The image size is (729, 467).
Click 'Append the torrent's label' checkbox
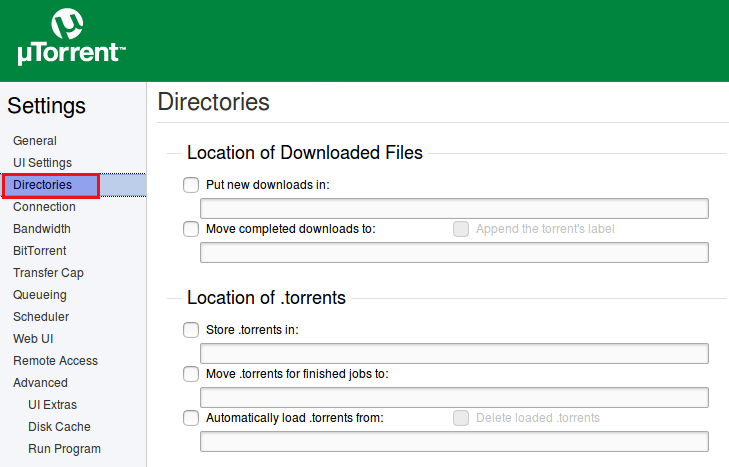coord(461,229)
